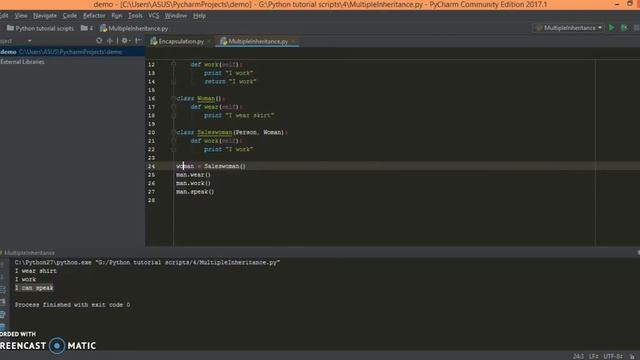The image size is (640, 360).
Task: Click the 24:3 cursor position in the status bar
Action: click(x=578, y=356)
